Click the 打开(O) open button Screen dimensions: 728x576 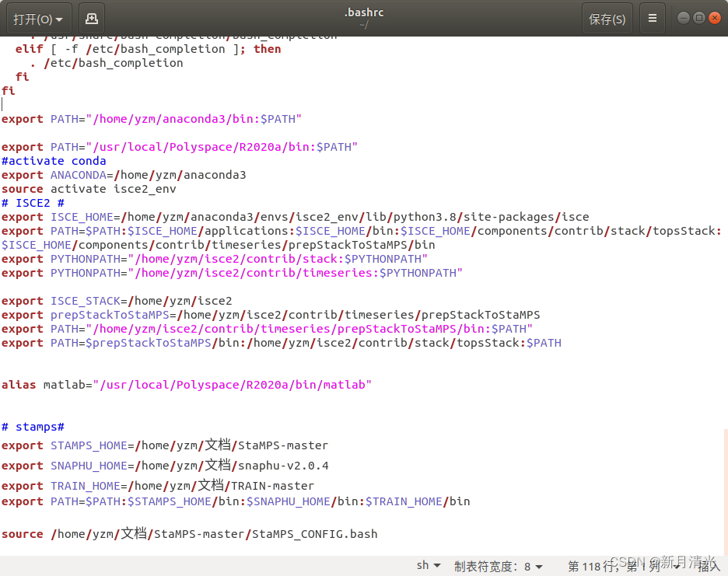tap(33, 18)
